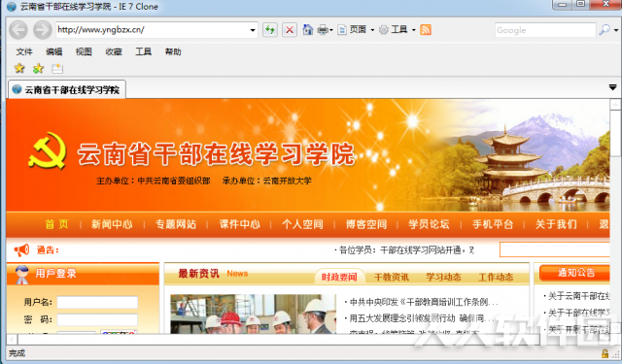Click the lock icon in status bar
622x364 pixels.
click(x=605, y=353)
